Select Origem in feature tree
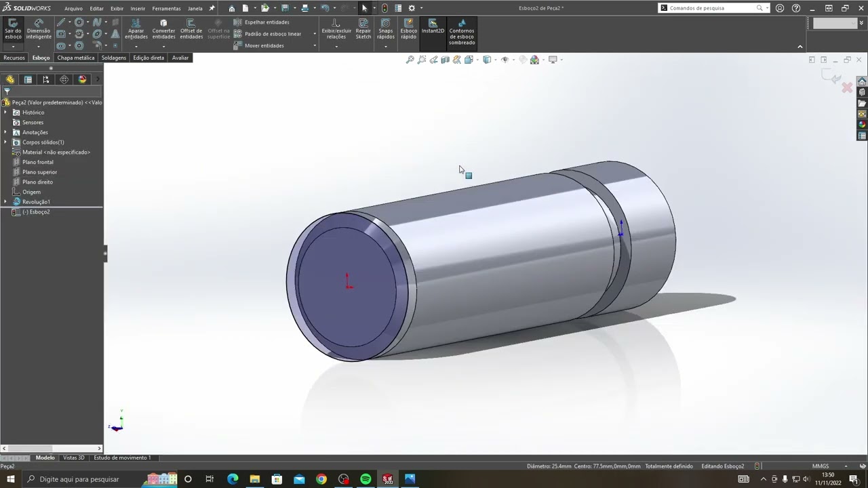 click(31, 192)
